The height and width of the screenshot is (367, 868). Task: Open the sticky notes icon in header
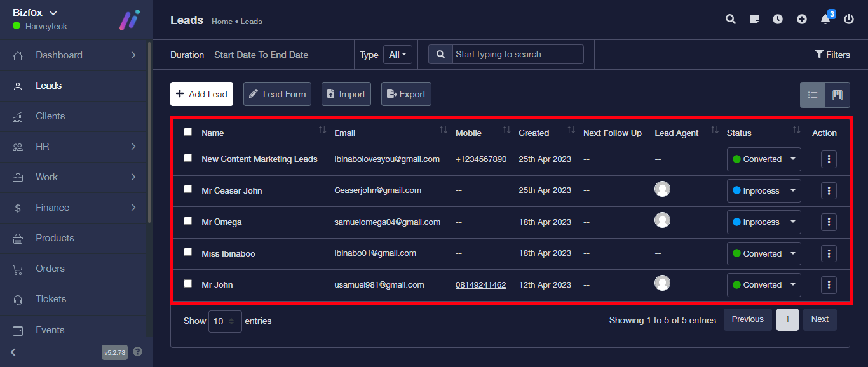click(x=754, y=20)
